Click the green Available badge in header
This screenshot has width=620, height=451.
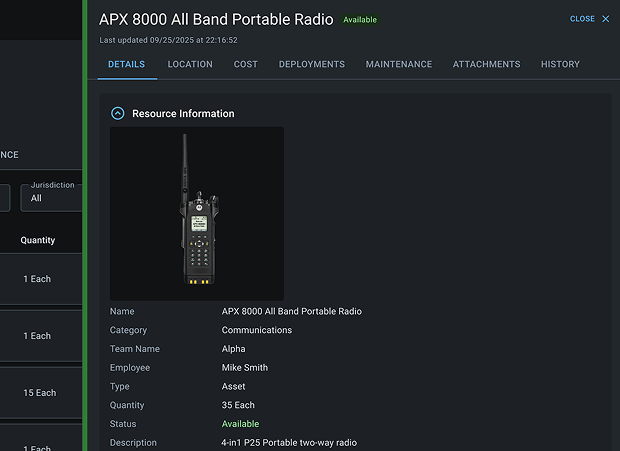pyautogui.click(x=360, y=20)
